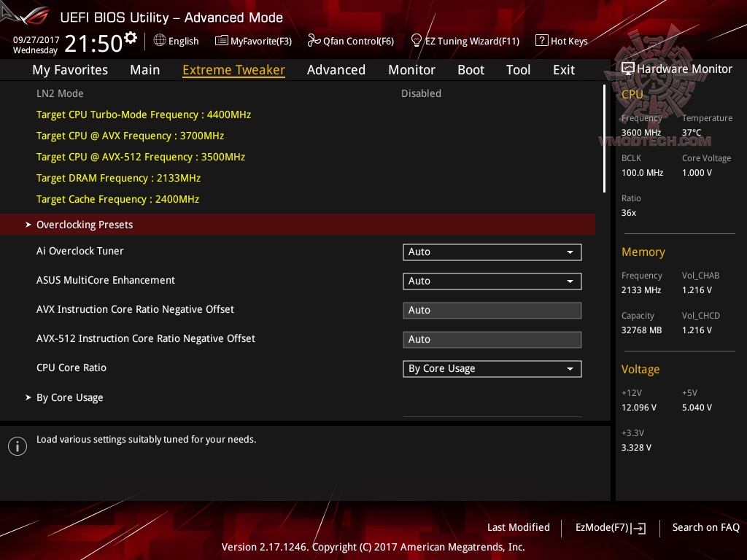Expand the By Core Usage section
The height and width of the screenshot is (560, 747).
pyautogui.click(x=69, y=397)
